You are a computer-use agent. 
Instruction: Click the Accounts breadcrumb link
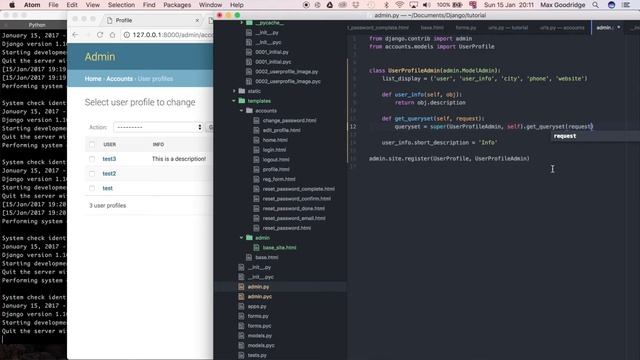tap(120, 79)
